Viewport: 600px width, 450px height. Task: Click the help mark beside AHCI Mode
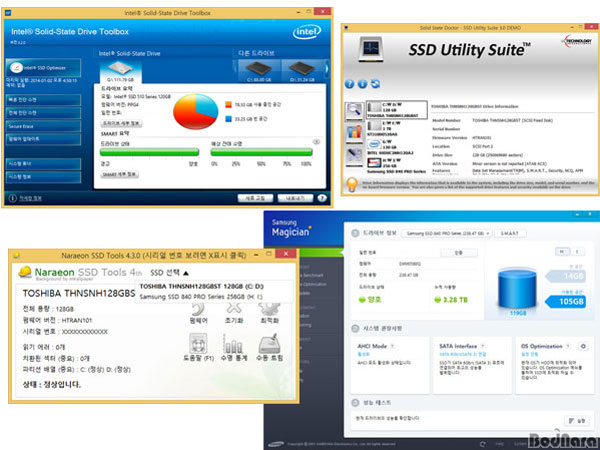[393, 346]
